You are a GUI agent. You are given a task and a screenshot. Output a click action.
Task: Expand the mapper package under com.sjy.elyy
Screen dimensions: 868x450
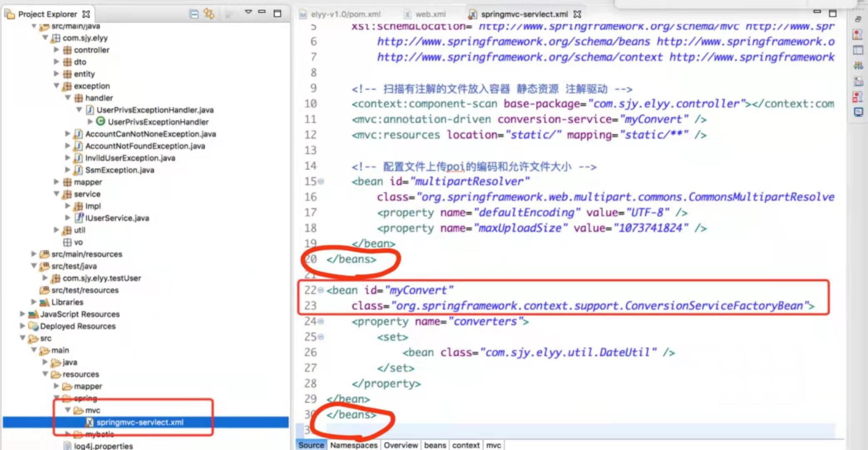tap(57, 182)
